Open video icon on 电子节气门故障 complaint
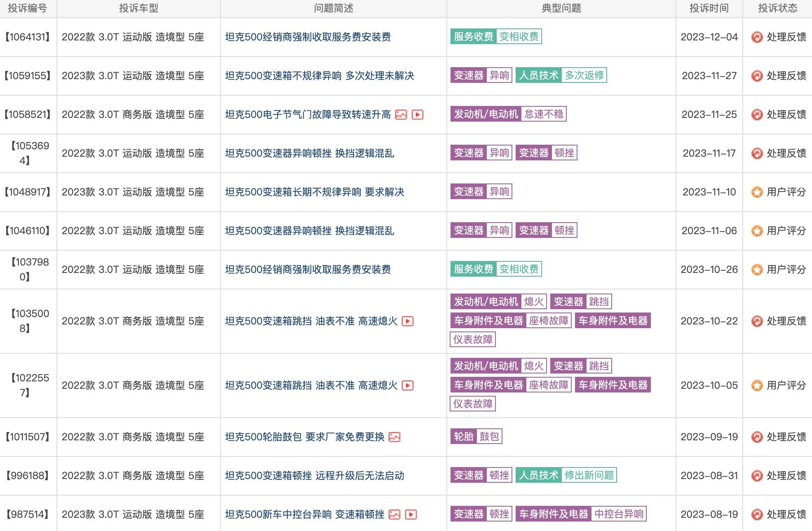The image size is (812, 531). pyautogui.click(x=418, y=115)
